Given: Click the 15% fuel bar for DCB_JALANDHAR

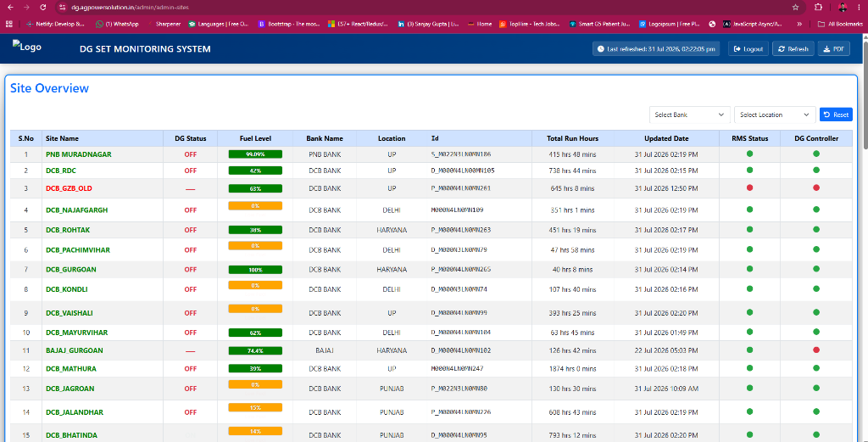Looking at the screenshot, I should coord(255,408).
